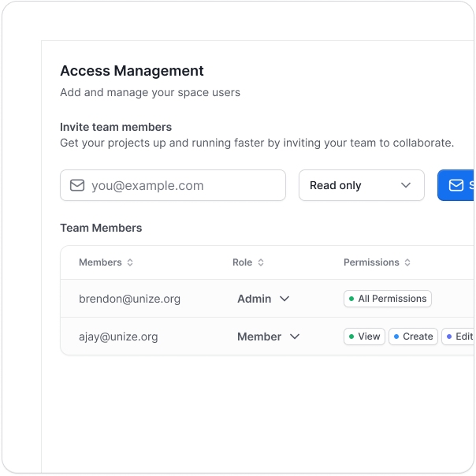
Task: Open Admin role dropdown for brendon@unize.org
Action: pyautogui.click(x=263, y=299)
